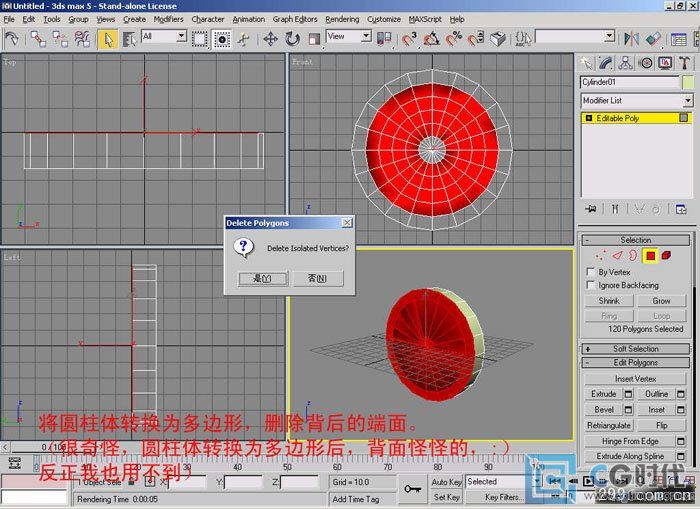This screenshot has width=700, height=509.
Task: Switch to the Display panel tab
Action: [665, 63]
